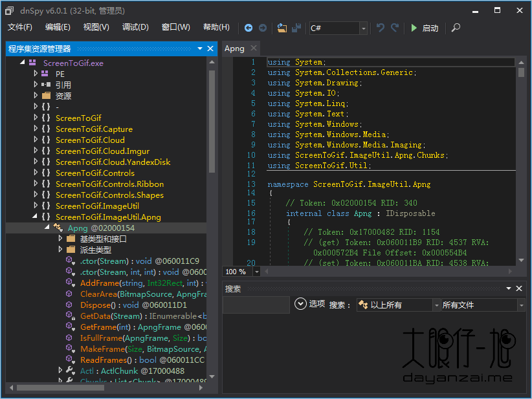Open the 搜索 panel options arrow
This screenshot has width=532, height=399.
[509, 288]
